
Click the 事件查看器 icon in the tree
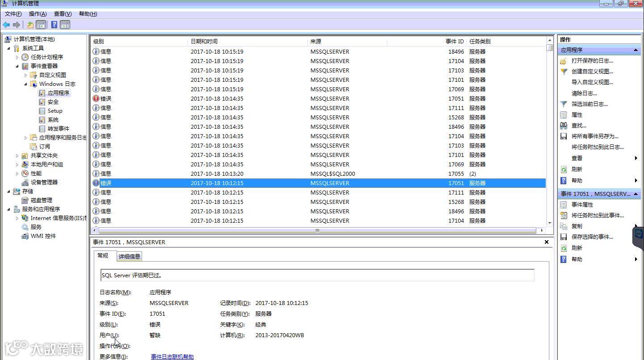[25, 66]
